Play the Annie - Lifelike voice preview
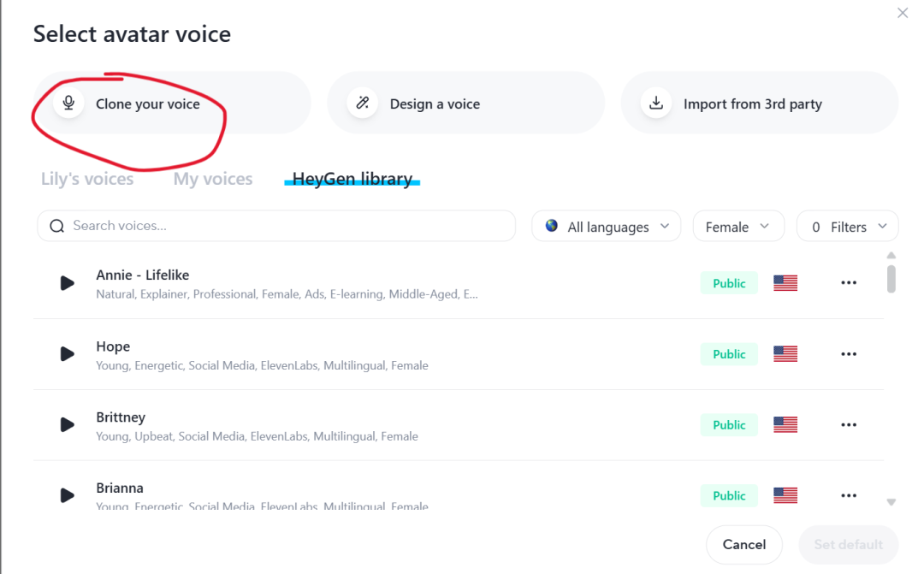Viewport: 924px width, 574px height. (68, 283)
